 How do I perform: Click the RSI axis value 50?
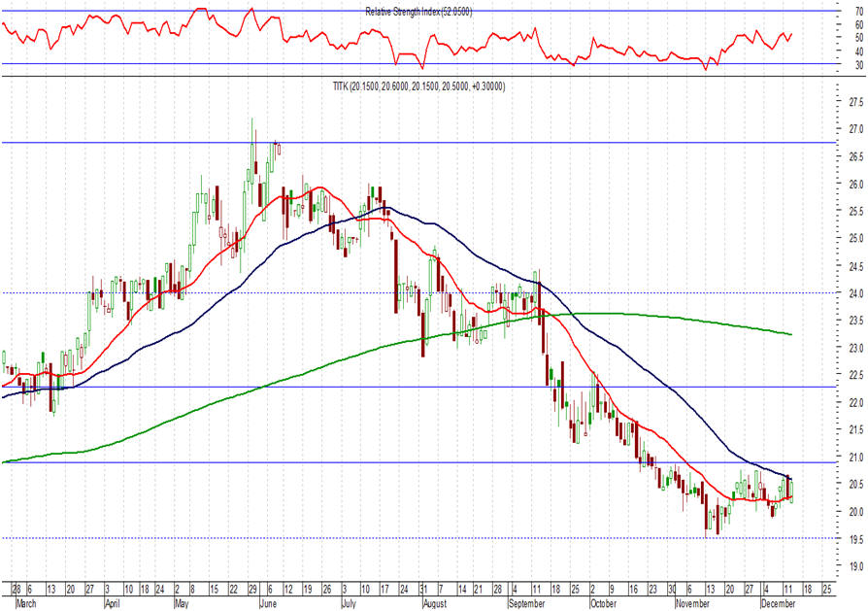pos(858,38)
